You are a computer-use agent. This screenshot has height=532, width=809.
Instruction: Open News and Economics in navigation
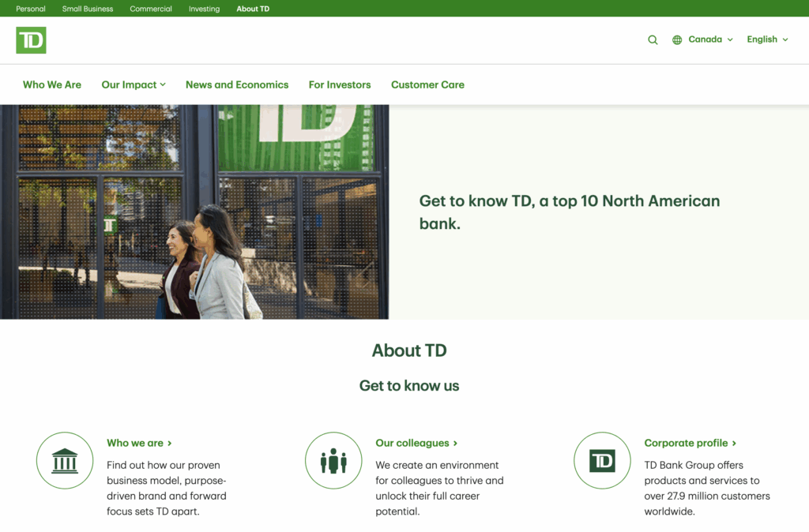tap(237, 84)
